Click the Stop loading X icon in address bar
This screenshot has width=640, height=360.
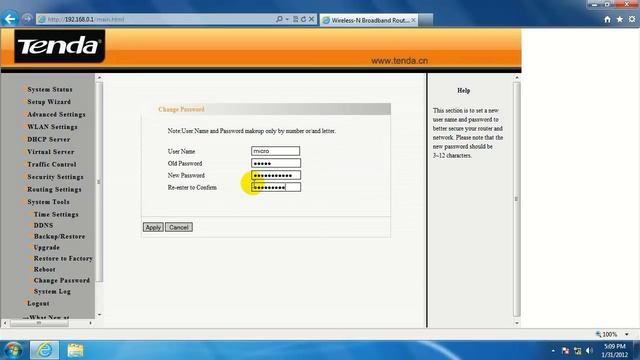[311, 19]
